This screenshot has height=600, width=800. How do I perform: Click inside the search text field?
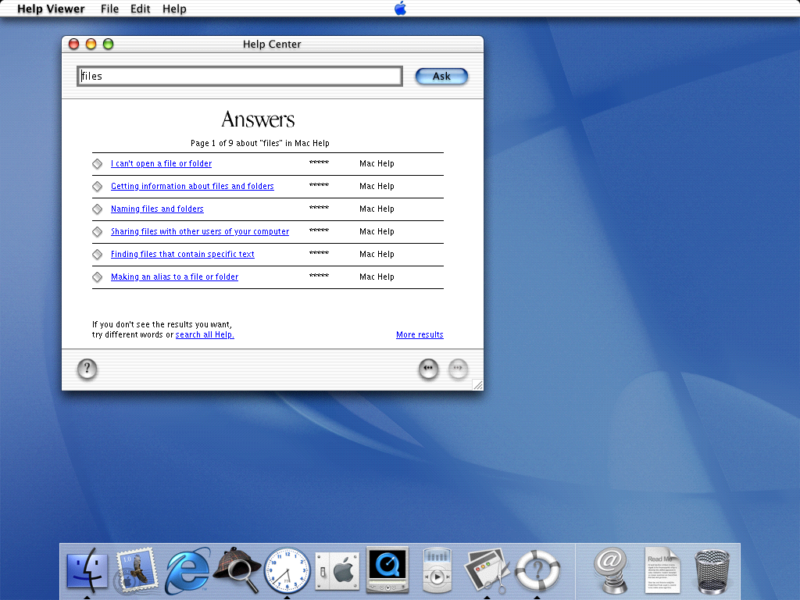[238, 75]
